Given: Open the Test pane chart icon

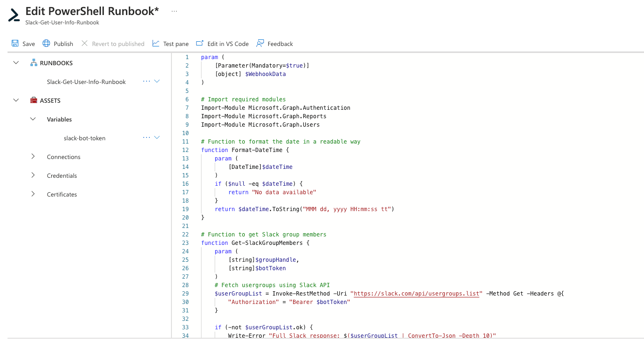Looking at the screenshot, I should pos(156,43).
